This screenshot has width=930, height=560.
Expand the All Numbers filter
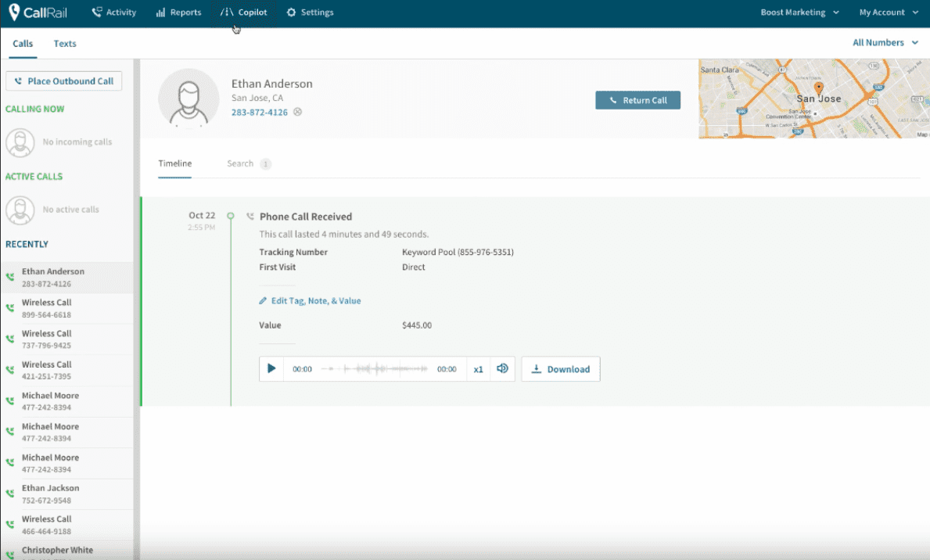(x=885, y=43)
